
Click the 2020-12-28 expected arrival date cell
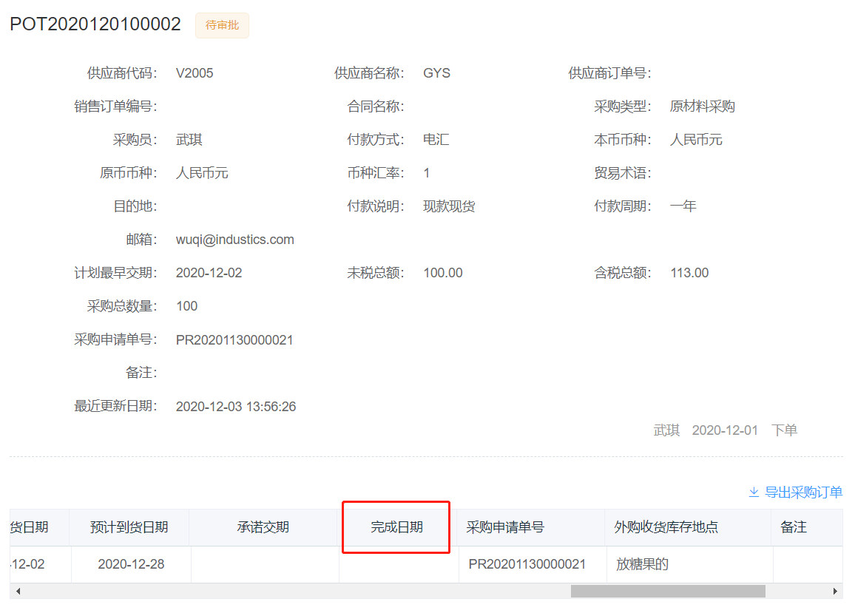click(x=131, y=564)
